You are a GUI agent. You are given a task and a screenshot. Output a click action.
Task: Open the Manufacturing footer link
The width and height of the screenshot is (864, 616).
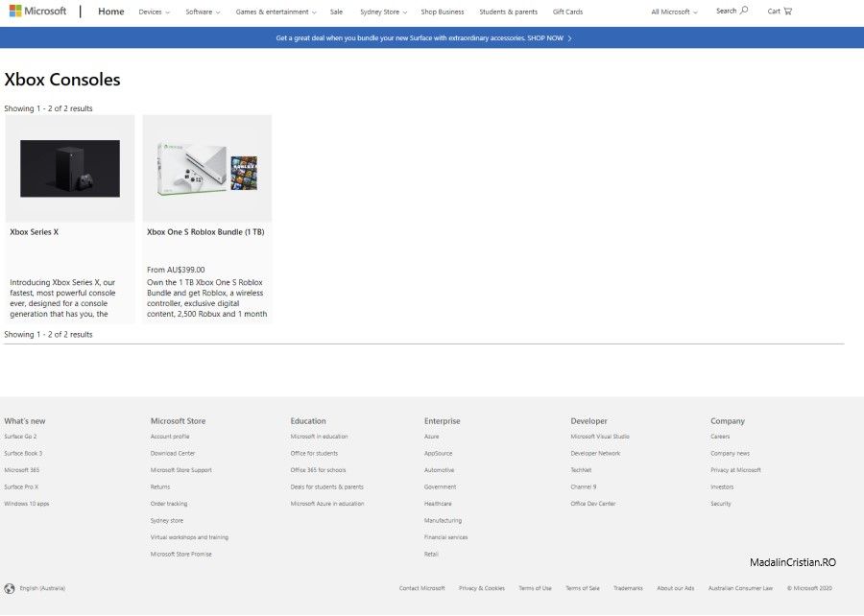click(x=443, y=521)
